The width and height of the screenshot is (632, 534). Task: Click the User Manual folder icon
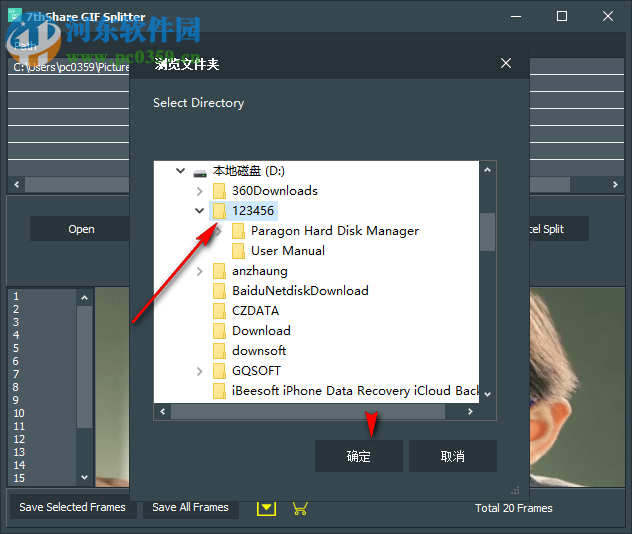click(x=238, y=251)
